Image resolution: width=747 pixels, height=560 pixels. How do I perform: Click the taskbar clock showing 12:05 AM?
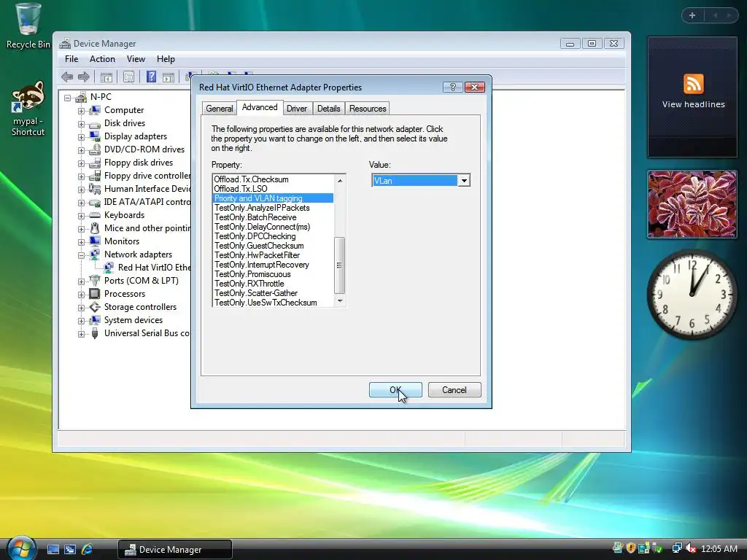pos(719,549)
